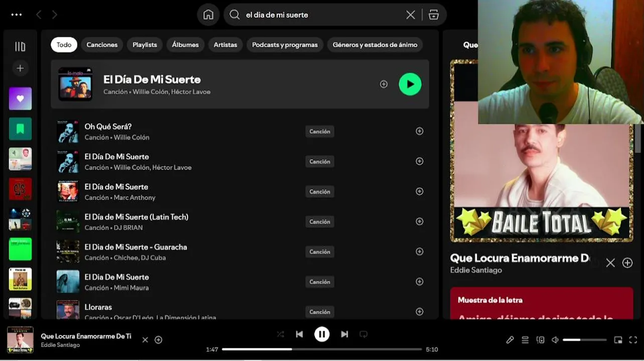
Task: Select Géneros y estados de ánimo chip
Action: click(375, 45)
